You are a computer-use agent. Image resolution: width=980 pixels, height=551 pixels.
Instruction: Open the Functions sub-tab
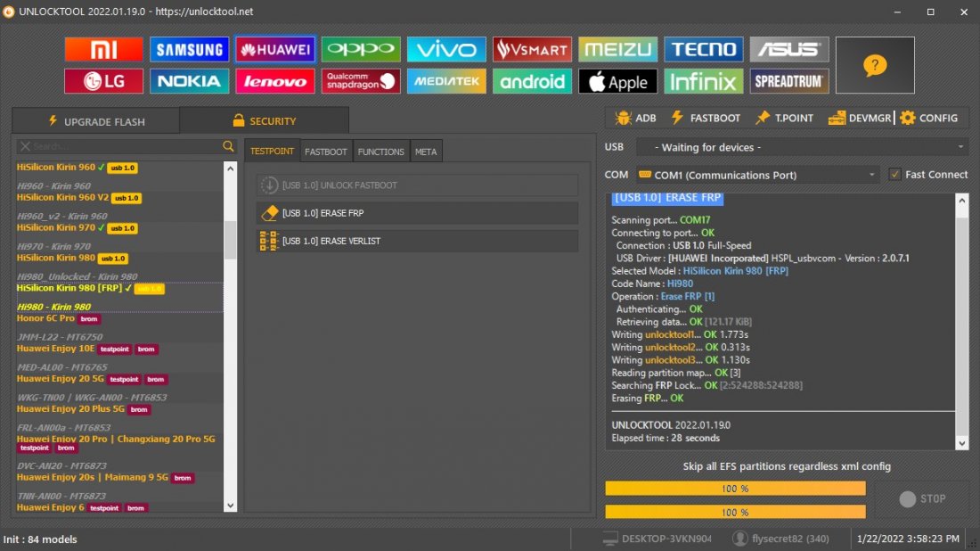tap(380, 152)
